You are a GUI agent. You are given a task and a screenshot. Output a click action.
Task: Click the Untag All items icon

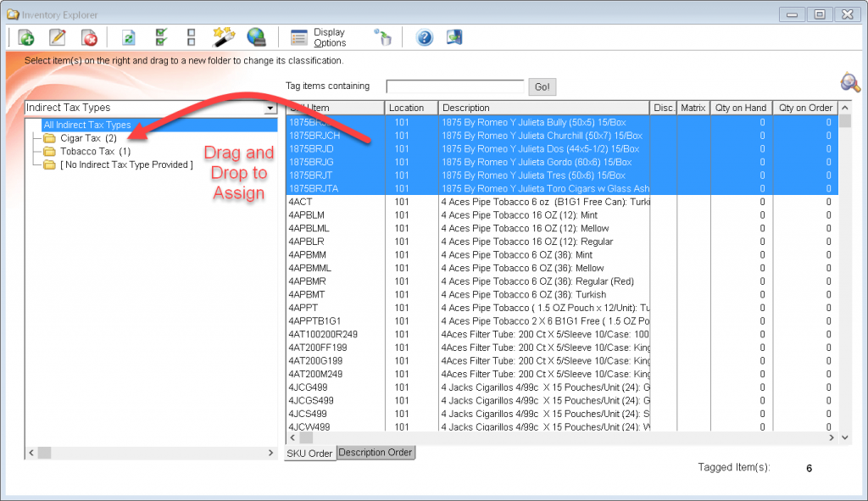click(190, 36)
